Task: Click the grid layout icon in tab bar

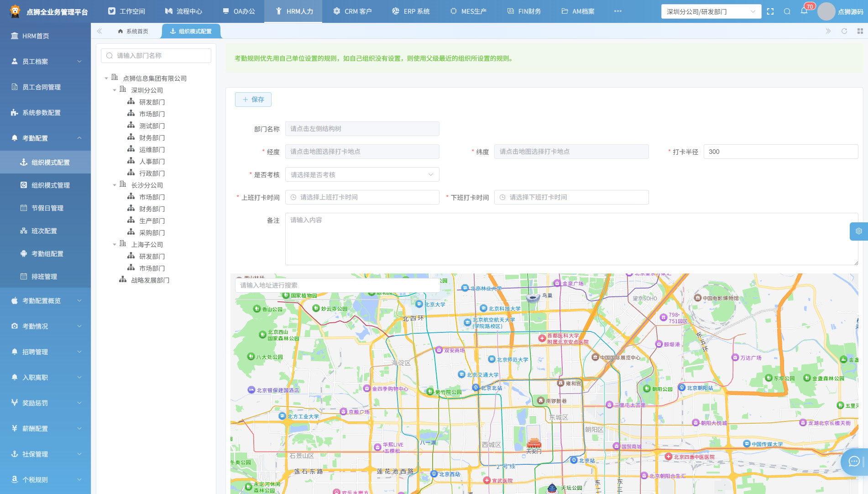Action: click(860, 31)
